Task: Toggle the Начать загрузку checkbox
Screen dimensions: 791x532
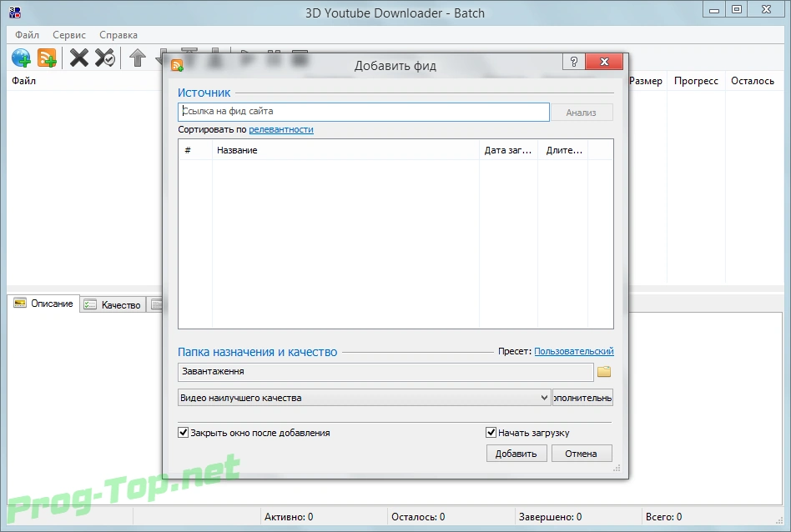Action: click(x=491, y=432)
